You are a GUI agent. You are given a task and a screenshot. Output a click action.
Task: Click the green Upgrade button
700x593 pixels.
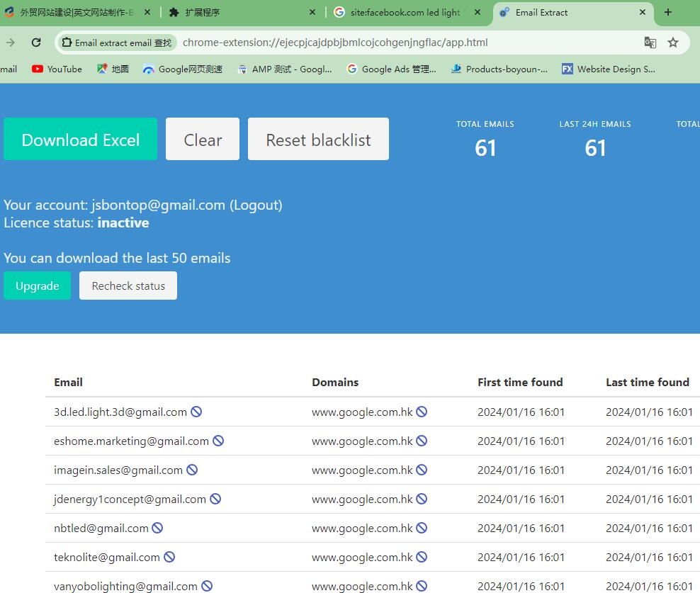point(37,286)
